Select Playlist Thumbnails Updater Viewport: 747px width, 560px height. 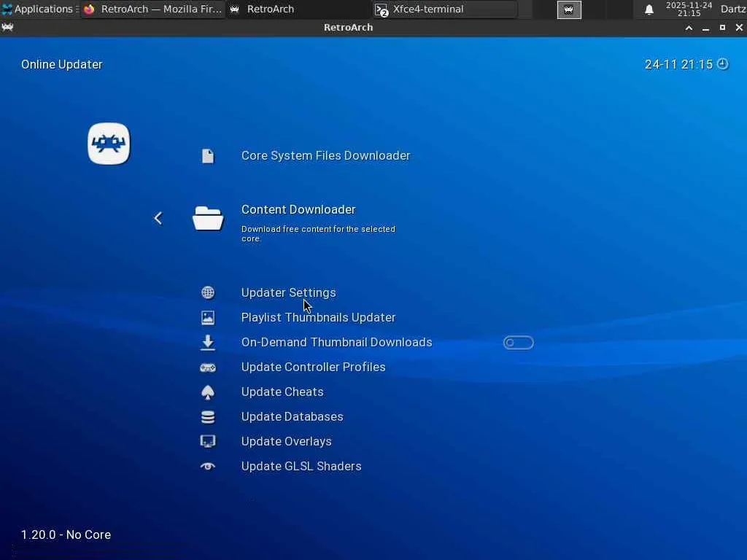318,318
